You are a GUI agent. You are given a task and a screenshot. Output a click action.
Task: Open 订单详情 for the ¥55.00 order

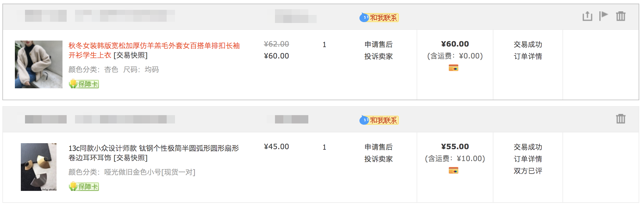click(528, 159)
